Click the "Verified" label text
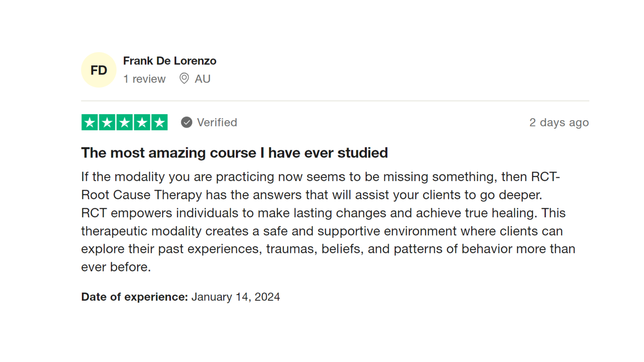 pyautogui.click(x=217, y=123)
